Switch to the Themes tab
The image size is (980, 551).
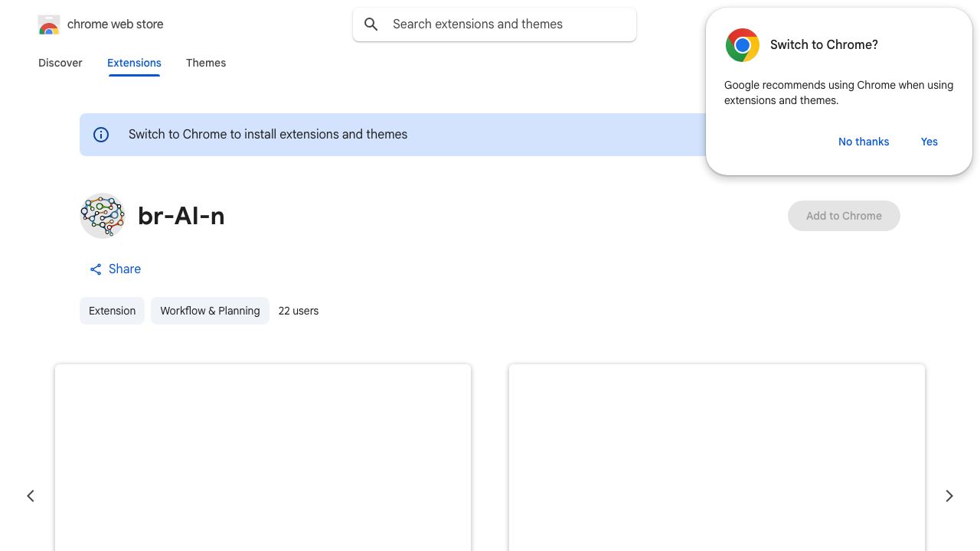pos(206,63)
